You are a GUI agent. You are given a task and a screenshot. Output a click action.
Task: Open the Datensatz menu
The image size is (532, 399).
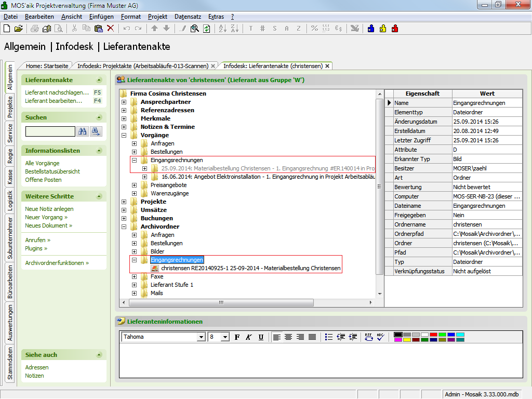coord(188,17)
